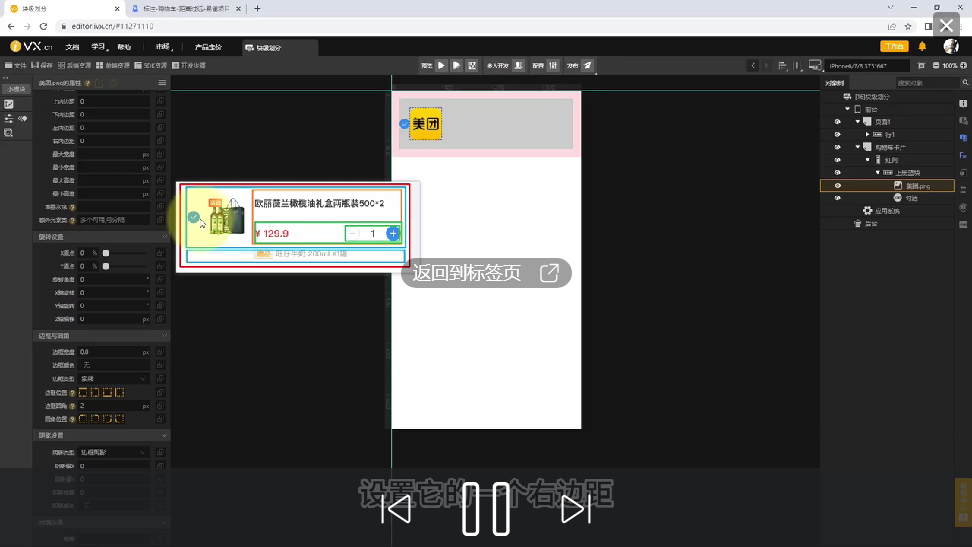The image size is (972, 547).
Task: Open the properties panel hamburger menu
Action: (162, 82)
